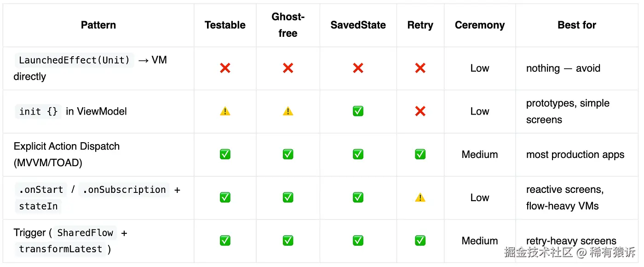Click the warning icon under Retry for onStart row
The height and width of the screenshot is (267, 644).
[x=420, y=197]
